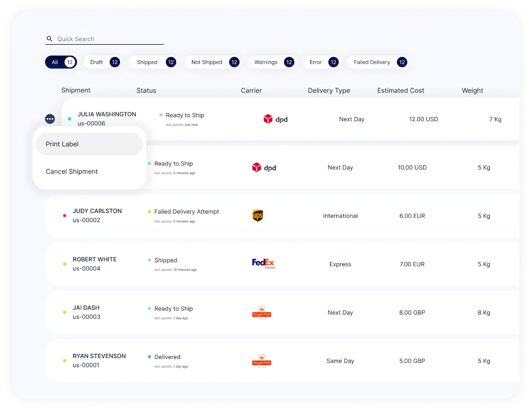Click the red dot beside Judy Carlston
Image resolution: width=532 pixels, height=411 pixels.
65,216
